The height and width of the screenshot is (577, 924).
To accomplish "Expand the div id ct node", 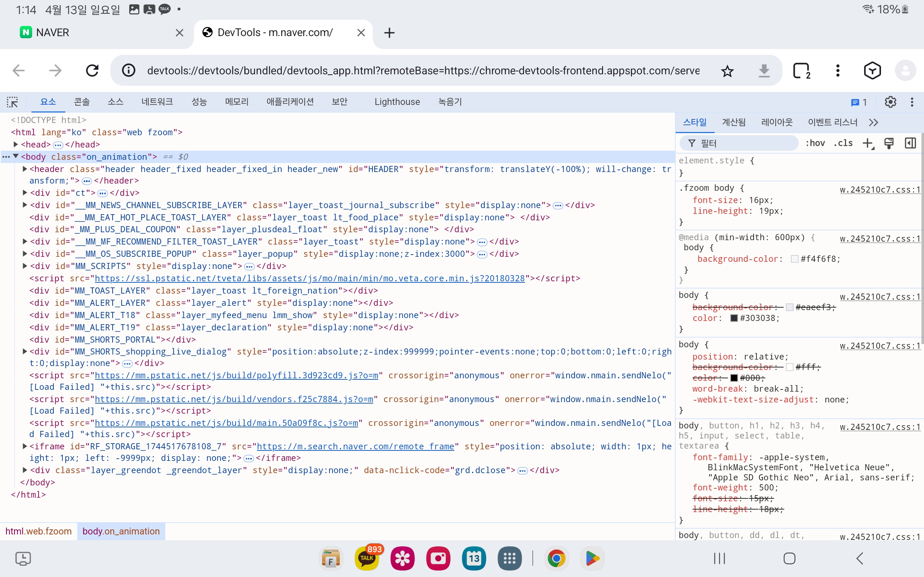I will pyautogui.click(x=25, y=192).
